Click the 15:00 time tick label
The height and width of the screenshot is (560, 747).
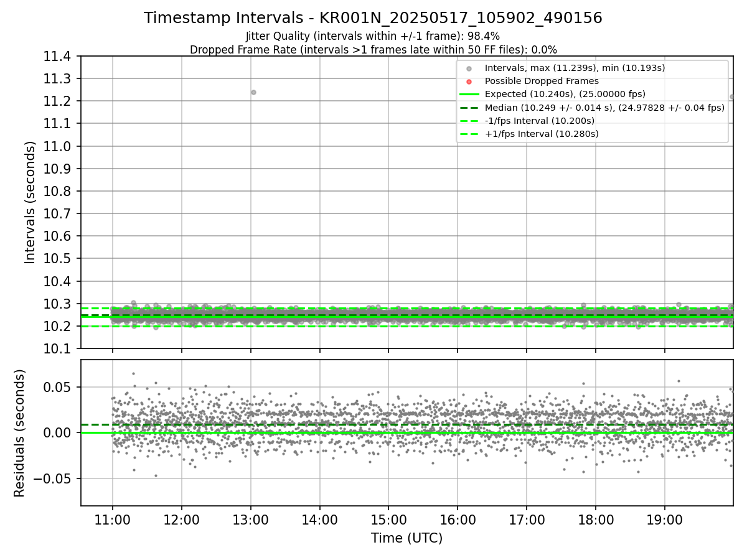tap(388, 520)
